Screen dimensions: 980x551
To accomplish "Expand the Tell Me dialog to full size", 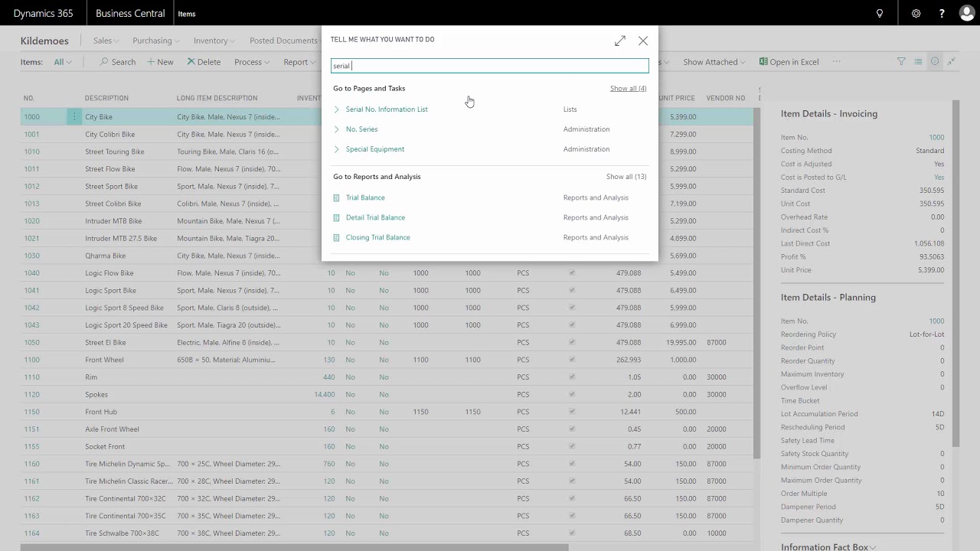I will coord(619,41).
